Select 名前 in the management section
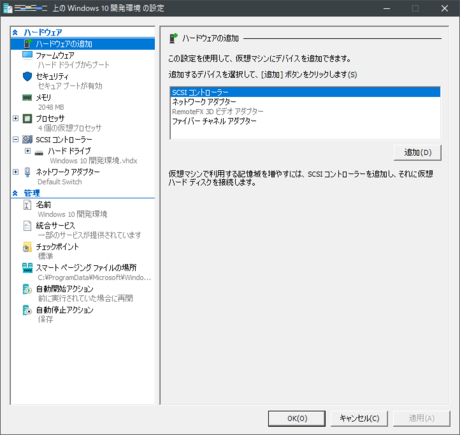The height and width of the screenshot is (435, 460). (43, 205)
